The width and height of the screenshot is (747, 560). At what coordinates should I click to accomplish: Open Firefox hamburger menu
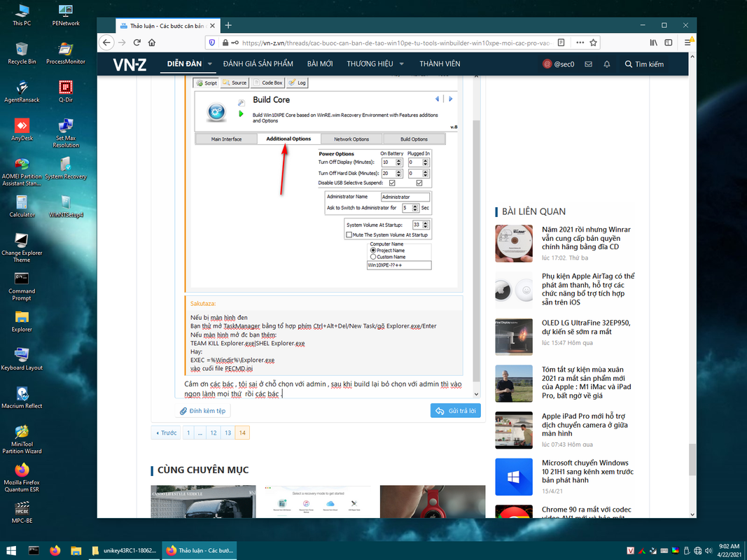click(687, 43)
